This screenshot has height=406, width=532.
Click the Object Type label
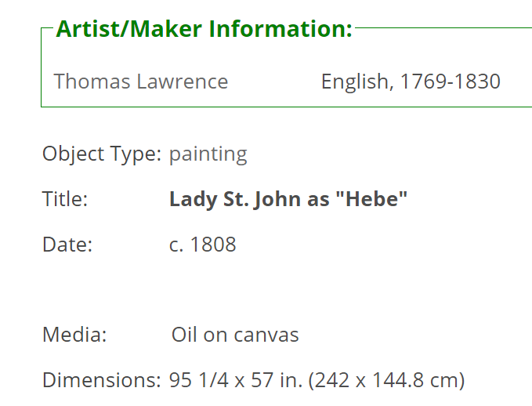click(x=102, y=154)
